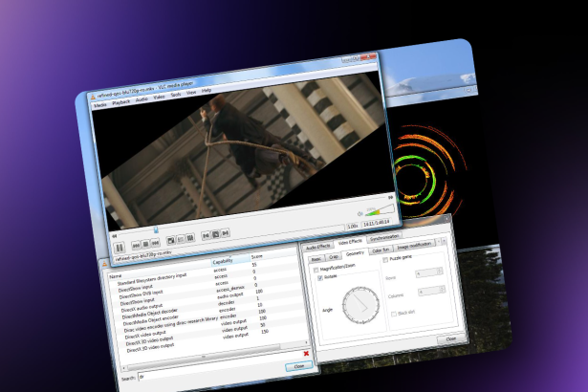Close the Adjustments and Effects dialog
Screen dimensions: 588x392
click(x=450, y=339)
